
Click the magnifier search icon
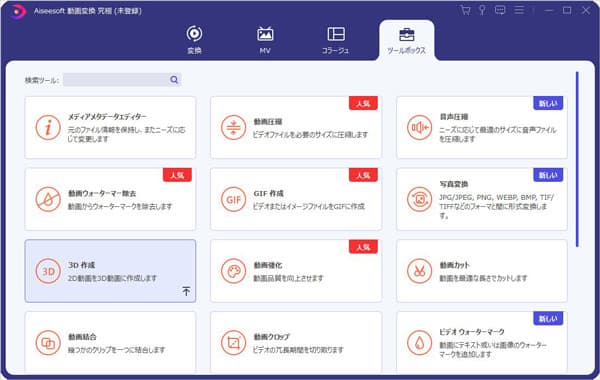[174, 80]
